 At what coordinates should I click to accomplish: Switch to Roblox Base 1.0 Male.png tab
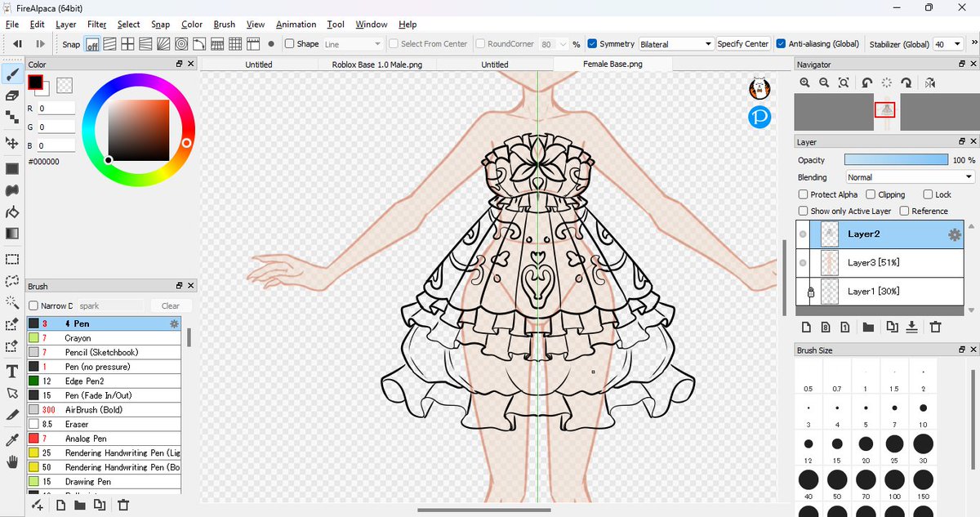point(376,65)
